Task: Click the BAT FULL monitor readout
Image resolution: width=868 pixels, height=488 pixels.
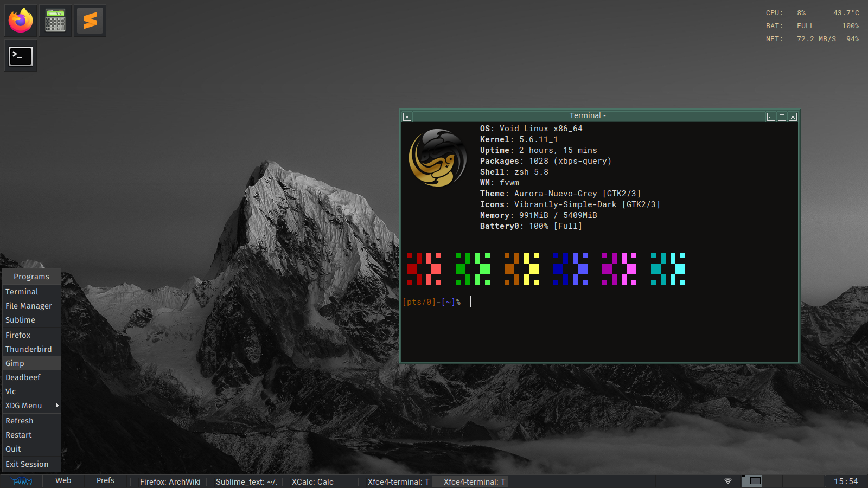Action: coord(813,26)
